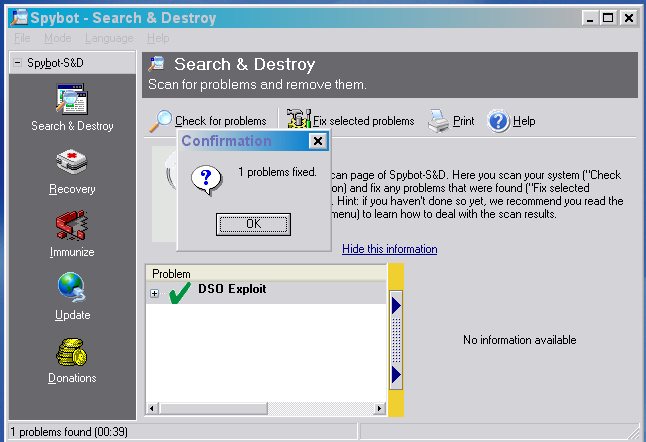Print the scan results

[x=439, y=121]
